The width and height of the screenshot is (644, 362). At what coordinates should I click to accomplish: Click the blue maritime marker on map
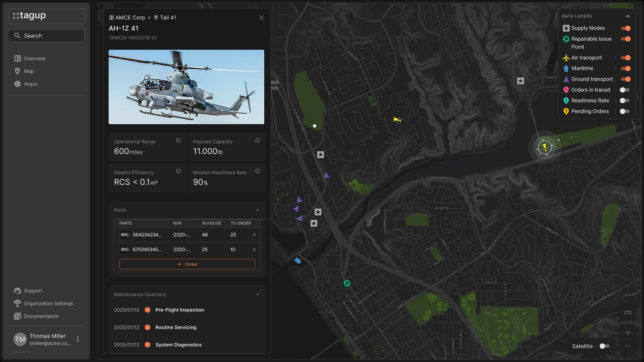coord(297,260)
